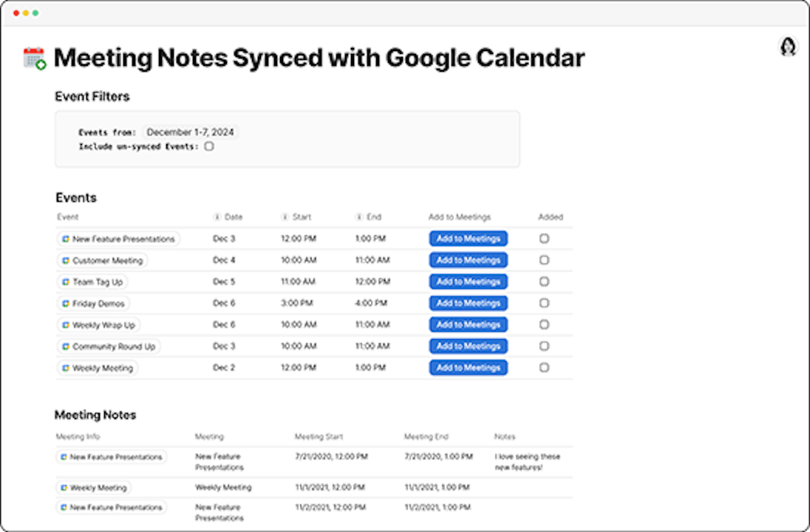
Task: Click the info icon beside End column
Action: [358, 217]
